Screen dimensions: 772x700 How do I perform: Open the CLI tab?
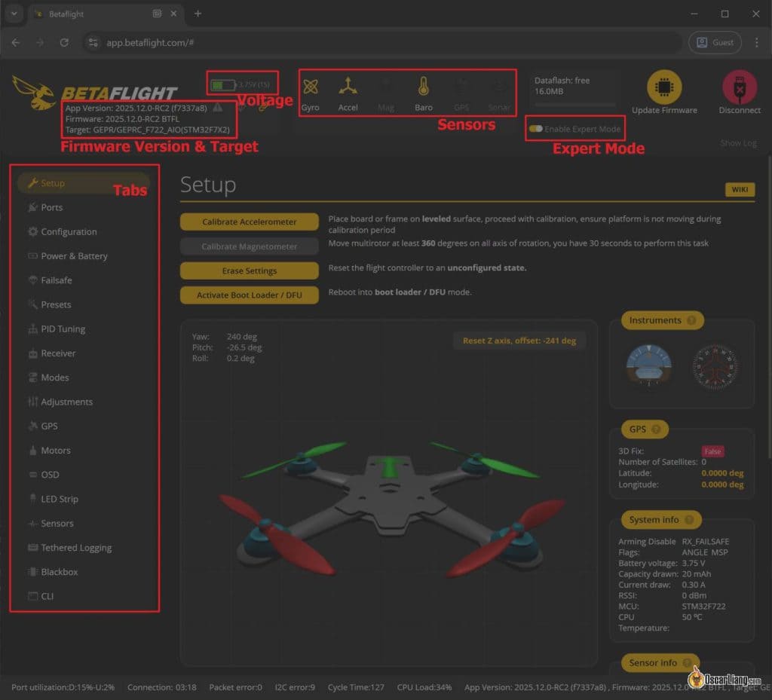tap(84, 596)
